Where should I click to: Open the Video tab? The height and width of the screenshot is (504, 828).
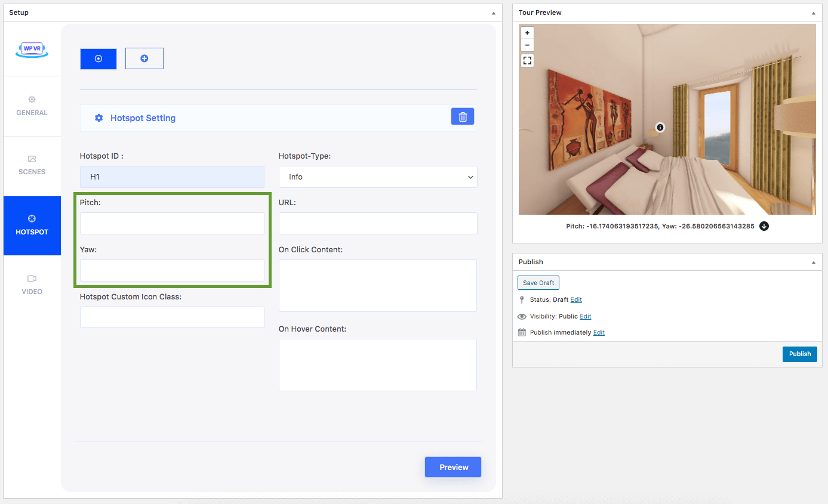pos(32,285)
